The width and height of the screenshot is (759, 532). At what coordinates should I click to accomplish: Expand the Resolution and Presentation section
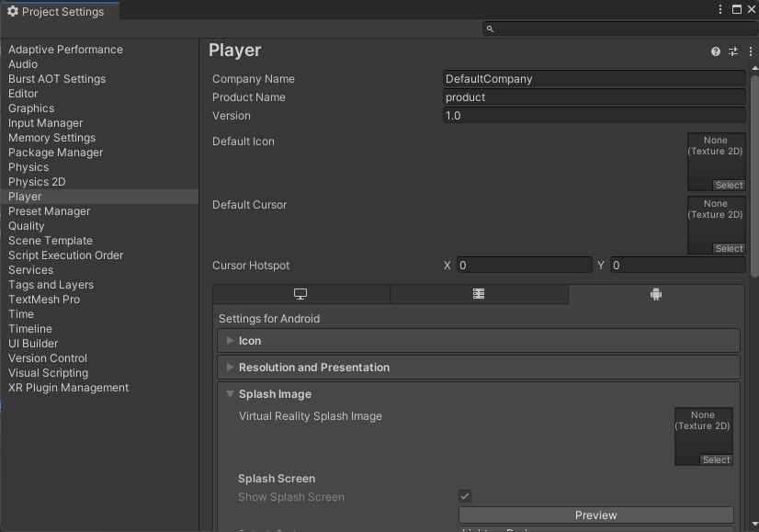coord(479,368)
